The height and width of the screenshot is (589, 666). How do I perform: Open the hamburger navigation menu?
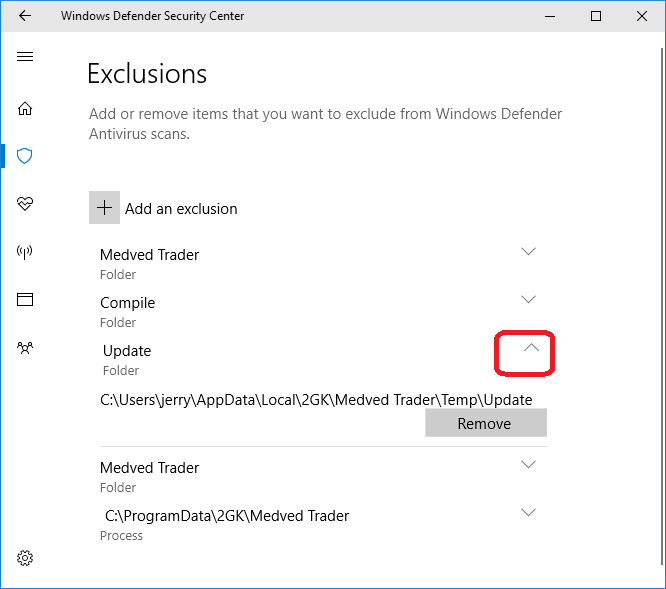coord(25,56)
